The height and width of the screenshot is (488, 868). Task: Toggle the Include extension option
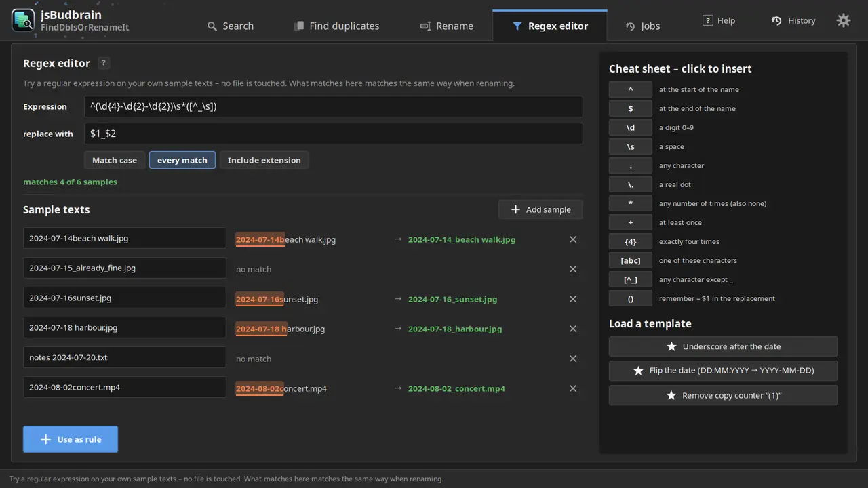point(264,160)
